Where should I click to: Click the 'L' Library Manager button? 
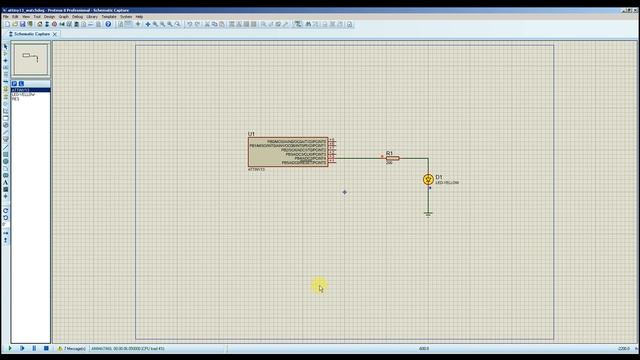(21, 83)
